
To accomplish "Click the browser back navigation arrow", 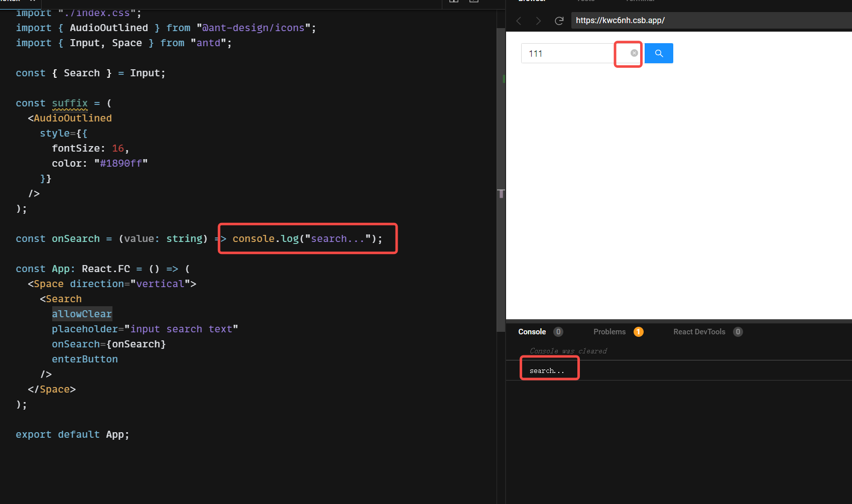I will (518, 21).
